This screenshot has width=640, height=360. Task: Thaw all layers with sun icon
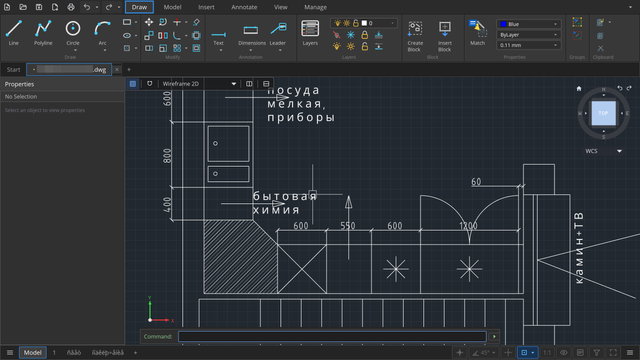pos(351,47)
